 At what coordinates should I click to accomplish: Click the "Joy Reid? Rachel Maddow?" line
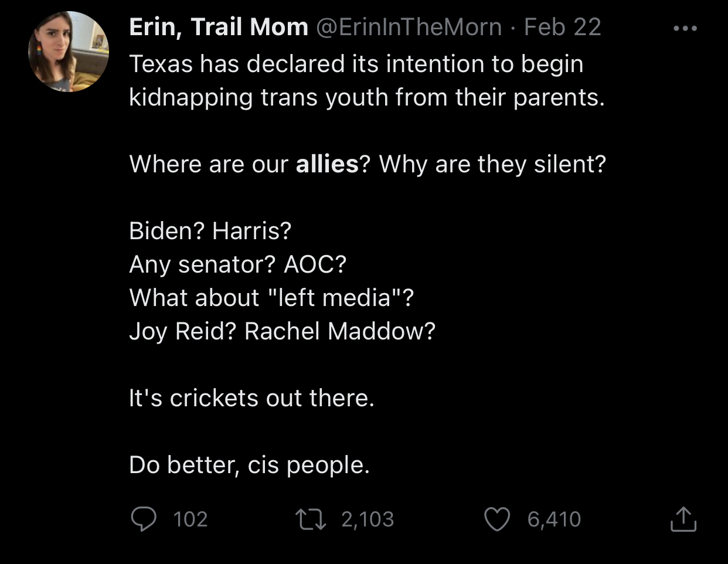coord(282,331)
